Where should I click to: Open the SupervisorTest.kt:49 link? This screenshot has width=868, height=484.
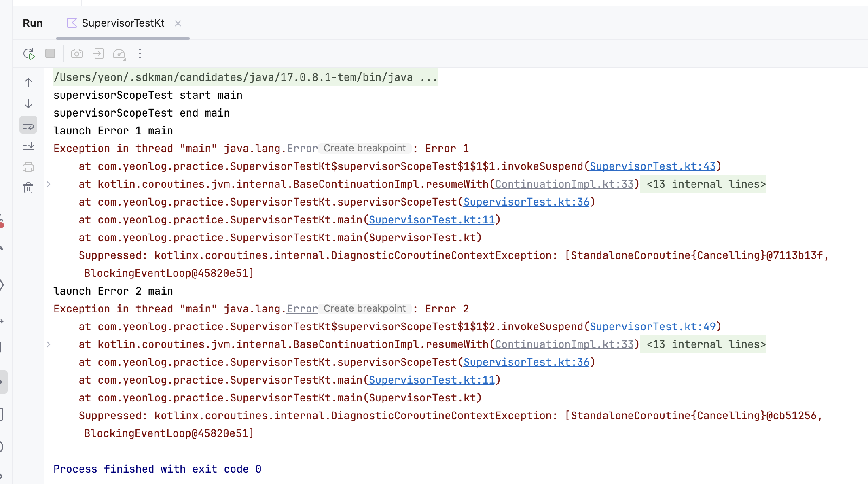[652, 327]
